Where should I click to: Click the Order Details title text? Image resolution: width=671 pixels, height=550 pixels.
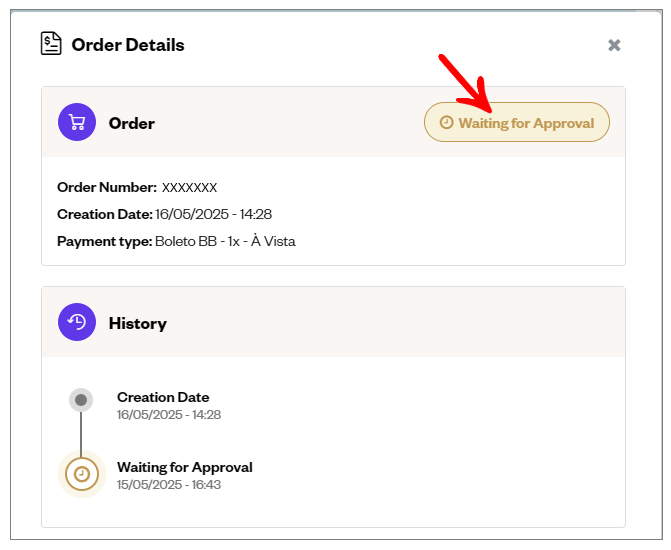click(128, 45)
